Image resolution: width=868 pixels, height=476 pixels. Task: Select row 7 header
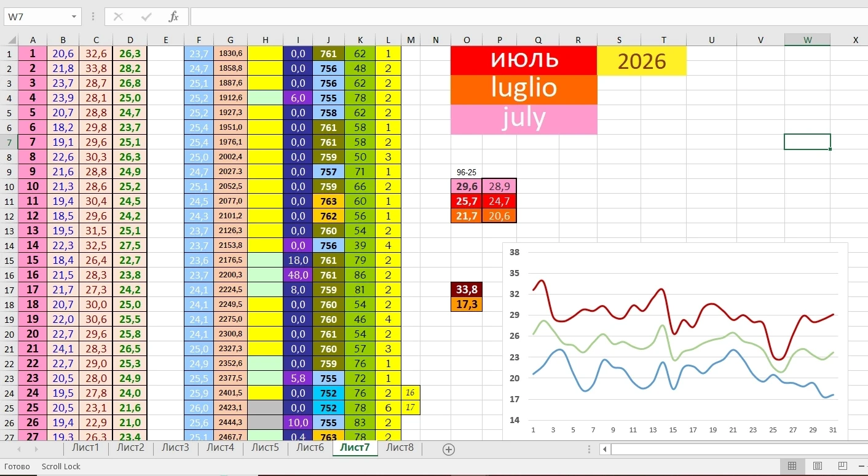pos(9,142)
